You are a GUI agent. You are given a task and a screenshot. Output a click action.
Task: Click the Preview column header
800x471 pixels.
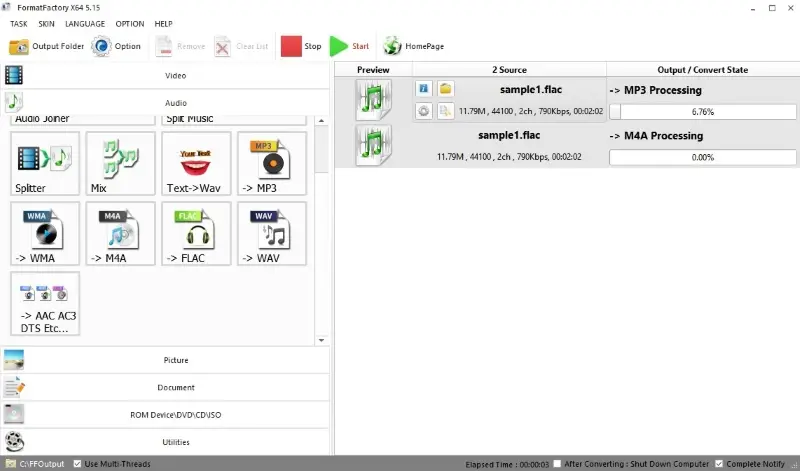click(373, 70)
